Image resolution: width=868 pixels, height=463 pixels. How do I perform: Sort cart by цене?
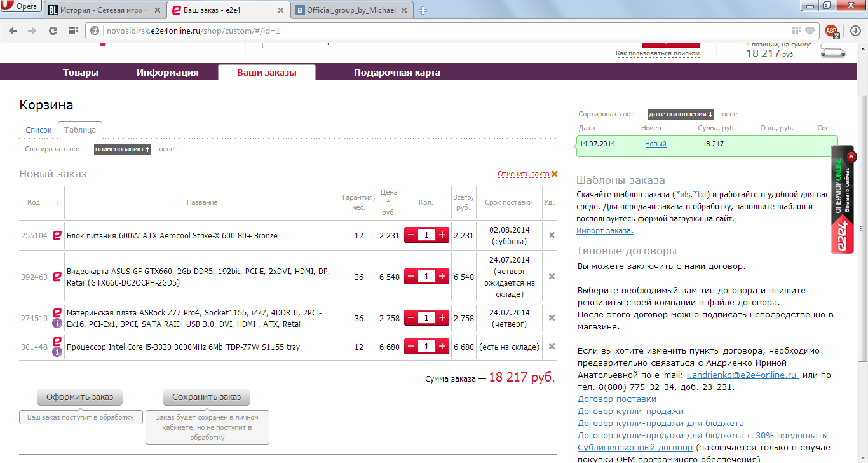[166, 149]
